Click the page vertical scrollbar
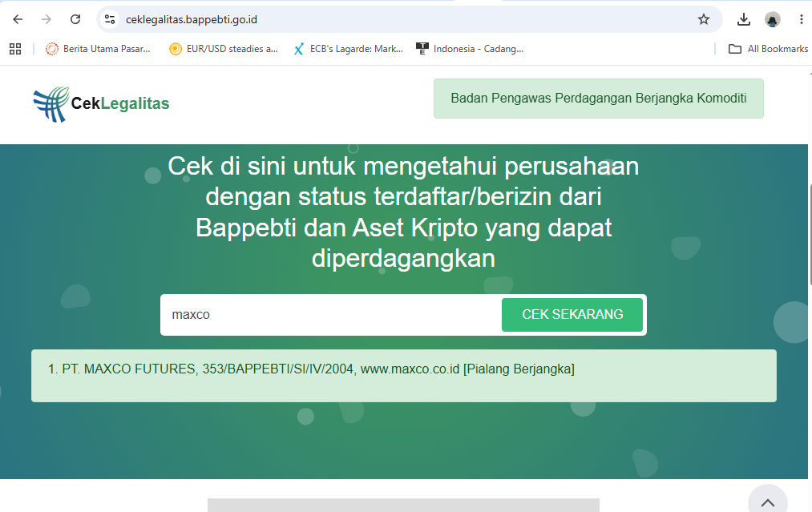Image resolution: width=812 pixels, height=512 pixels. 810,234
